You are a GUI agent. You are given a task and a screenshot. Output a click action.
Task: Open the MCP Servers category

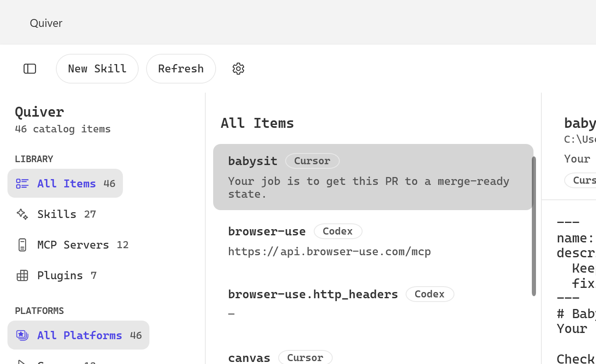pyautogui.click(x=72, y=244)
